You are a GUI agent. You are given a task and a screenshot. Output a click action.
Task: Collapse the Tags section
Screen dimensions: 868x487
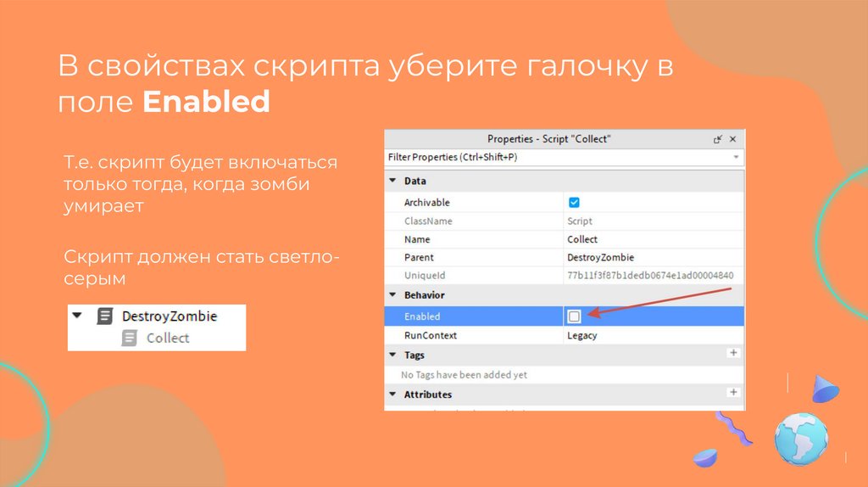(x=392, y=355)
